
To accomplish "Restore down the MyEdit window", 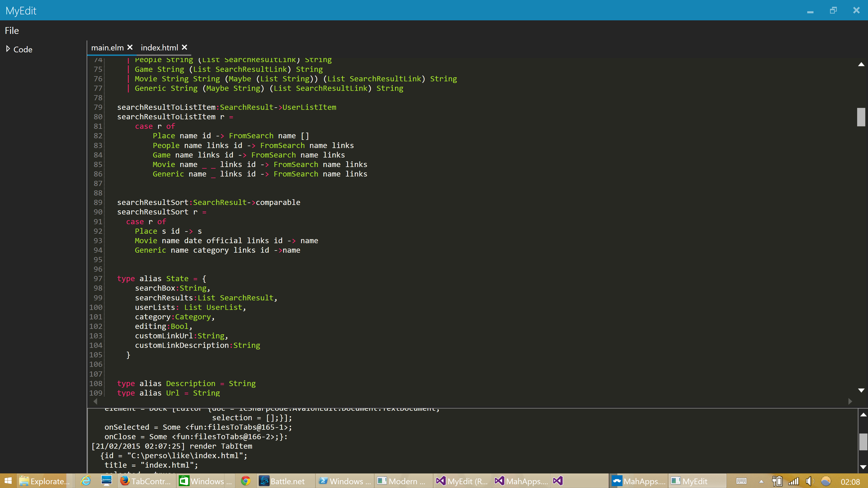I will [x=833, y=11].
